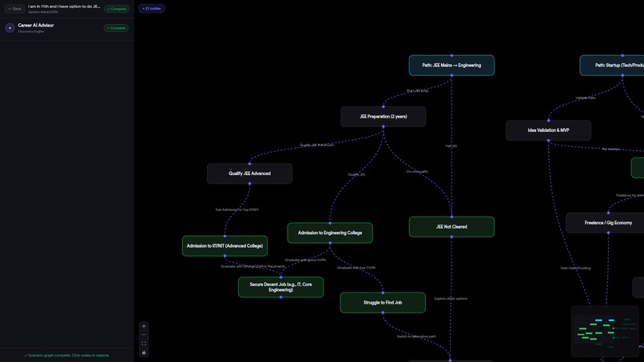Click the Career AI Advisor Complete badge
The height and width of the screenshot is (362, 644).
116,28
